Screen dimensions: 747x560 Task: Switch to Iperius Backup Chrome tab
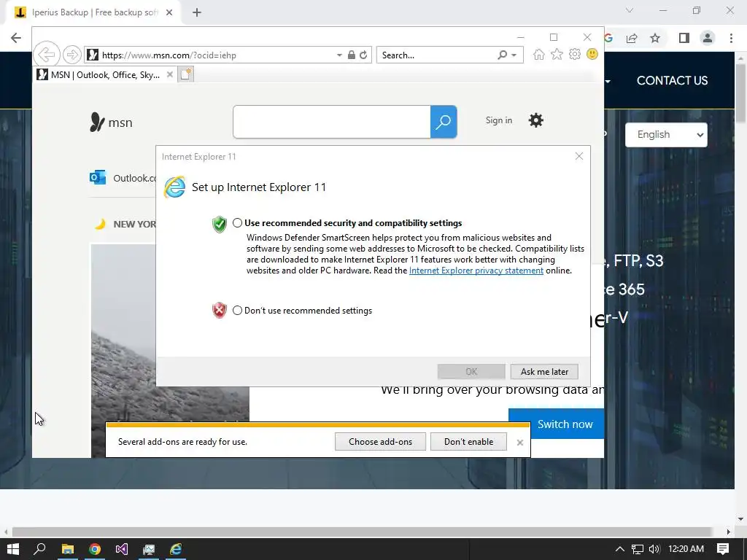pyautogui.click(x=94, y=12)
